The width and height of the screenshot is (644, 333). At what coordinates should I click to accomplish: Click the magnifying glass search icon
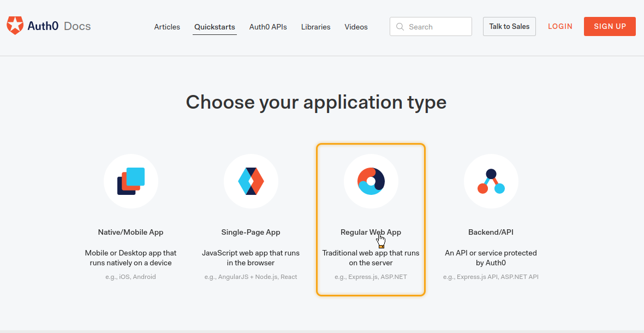tap(400, 27)
